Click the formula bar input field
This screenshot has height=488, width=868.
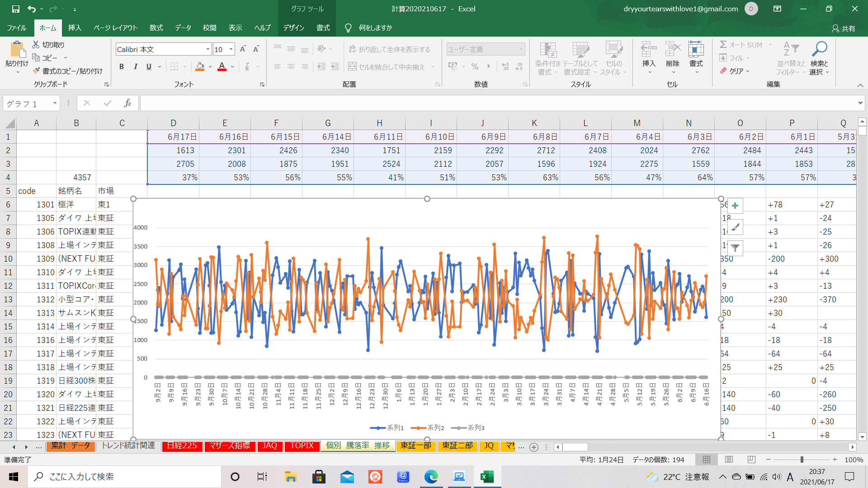click(497, 103)
